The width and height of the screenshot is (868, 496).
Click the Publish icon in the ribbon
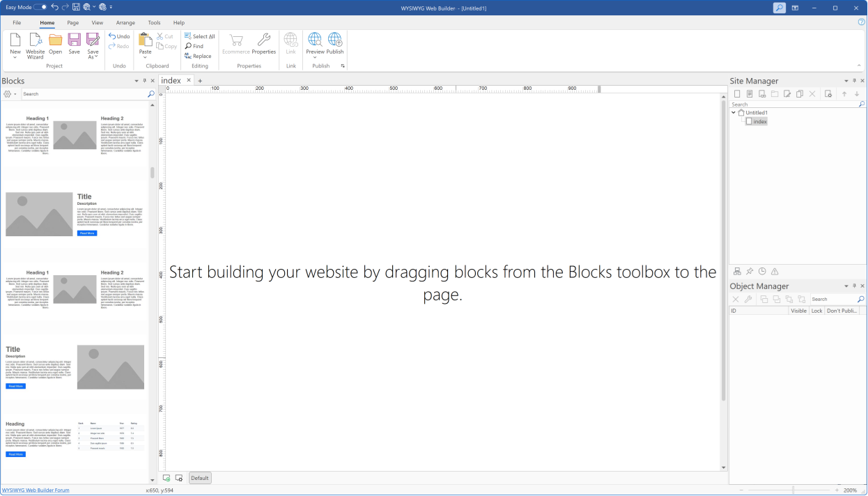click(x=335, y=40)
